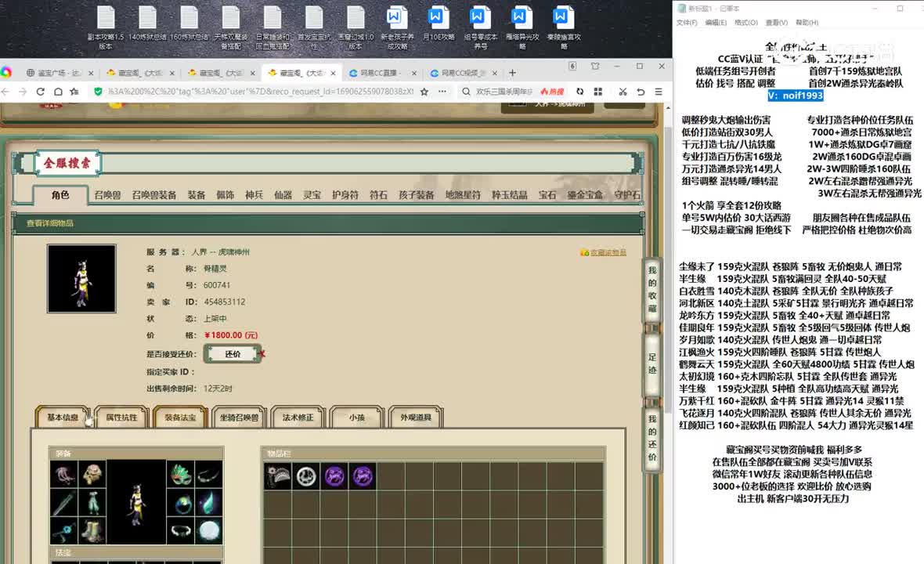Click the price ¥1800.00 (元)
This screenshot has width=924, height=564.
pyautogui.click(x=231, y=334)
